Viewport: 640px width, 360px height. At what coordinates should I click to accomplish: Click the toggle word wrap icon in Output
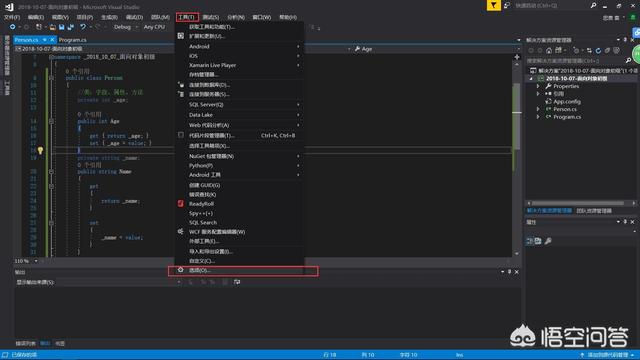point(237,282)
